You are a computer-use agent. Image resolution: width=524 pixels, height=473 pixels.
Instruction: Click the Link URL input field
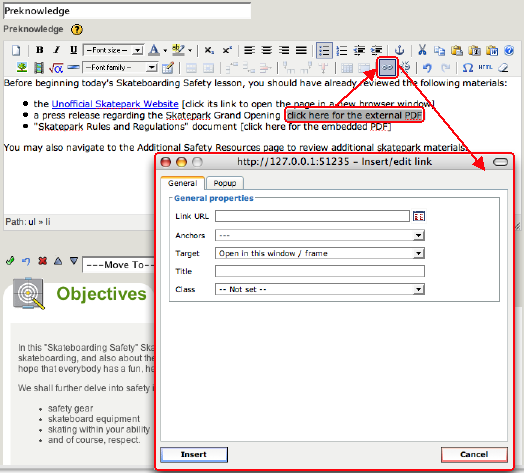tap(312, 216)
